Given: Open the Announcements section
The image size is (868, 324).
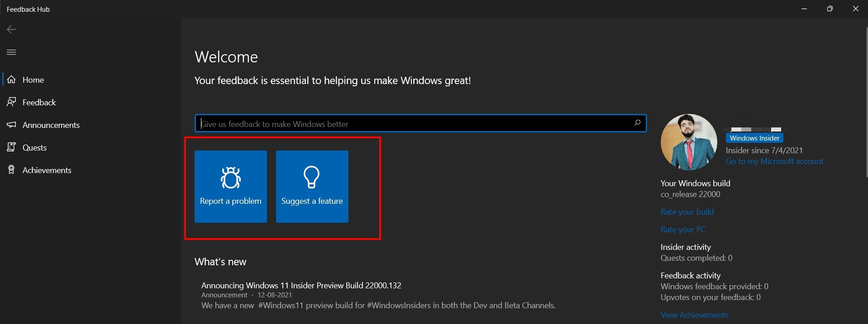Looking at the screenshot, I should pyautogui.click(x=51, y=125).
